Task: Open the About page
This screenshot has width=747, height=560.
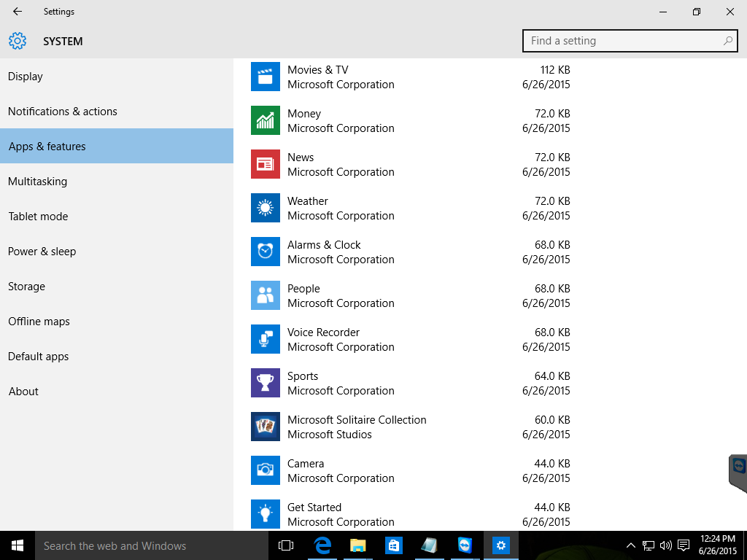Action: coord(117,392)
